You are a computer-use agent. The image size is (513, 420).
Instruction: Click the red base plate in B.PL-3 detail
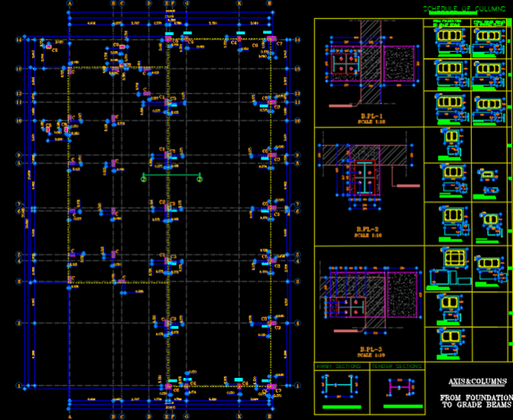click(x=351, y=307)
